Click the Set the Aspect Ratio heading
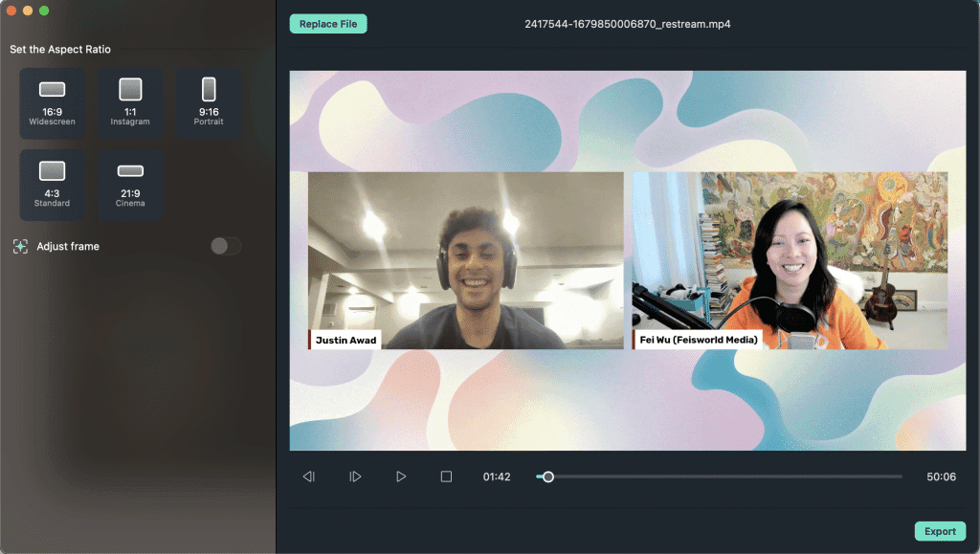The image size is (980, 554). coord(60,50)
